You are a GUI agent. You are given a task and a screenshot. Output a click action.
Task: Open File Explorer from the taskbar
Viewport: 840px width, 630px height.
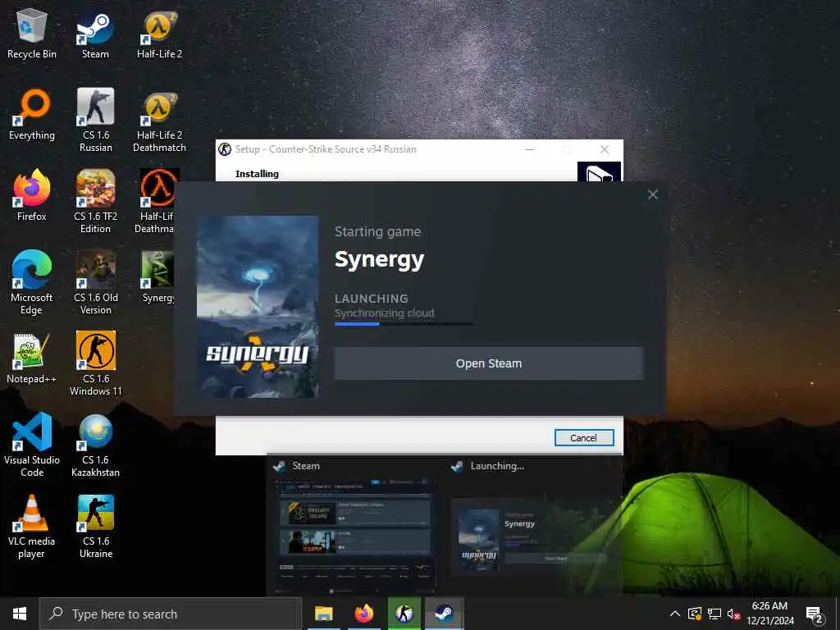[323, 614]
